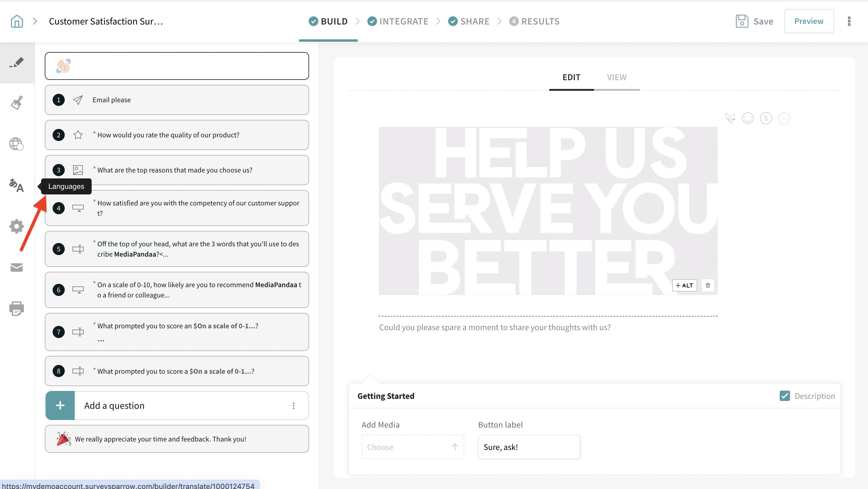
Task: Go to the INTEGRATE step
Action: 398,21
